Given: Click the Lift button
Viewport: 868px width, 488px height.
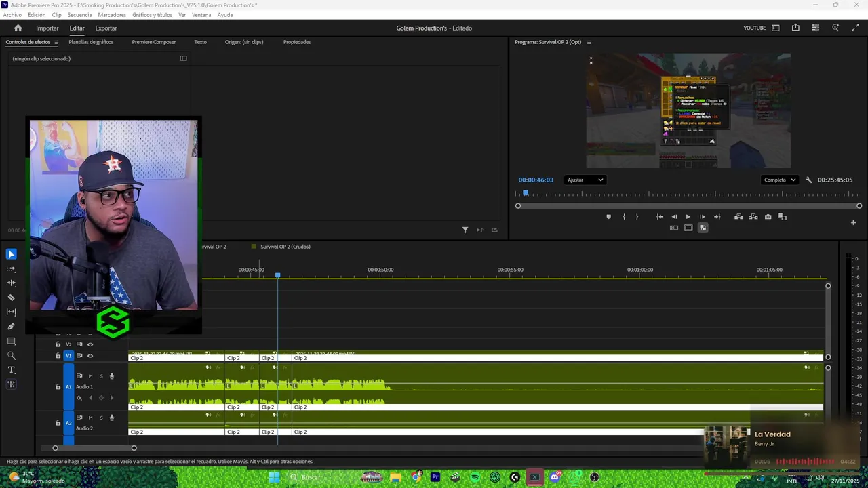Looking at the screenshot, I should point(738,217).
